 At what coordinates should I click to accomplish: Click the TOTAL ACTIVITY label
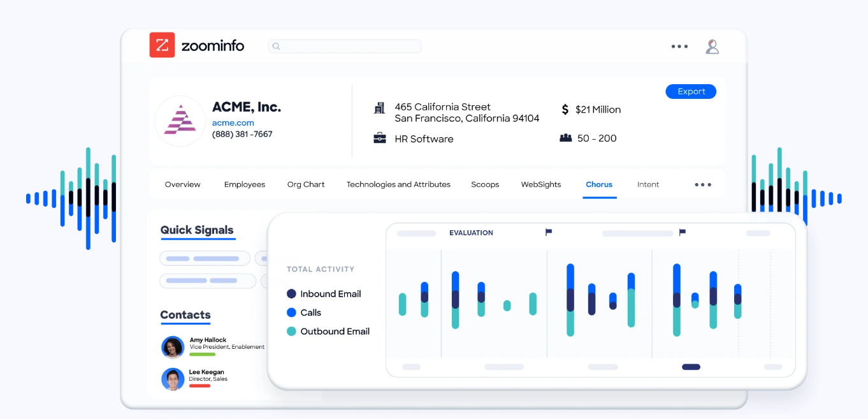tap(321, 269)
